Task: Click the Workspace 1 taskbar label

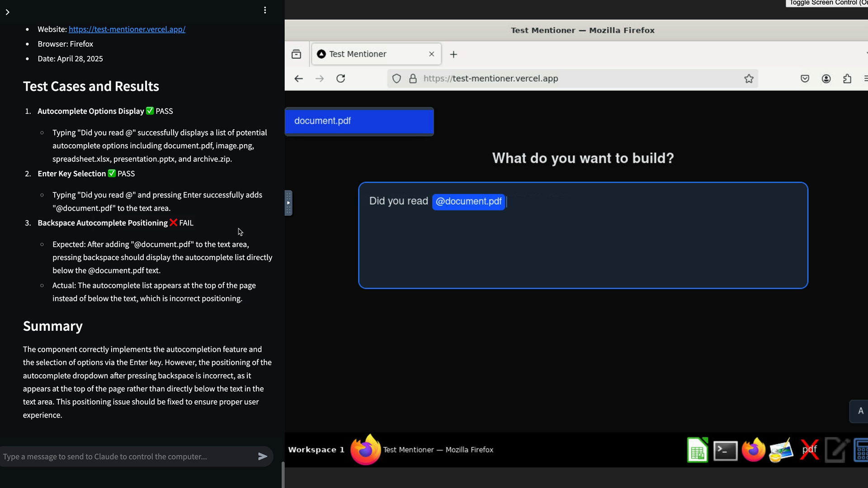Action: 316,450
